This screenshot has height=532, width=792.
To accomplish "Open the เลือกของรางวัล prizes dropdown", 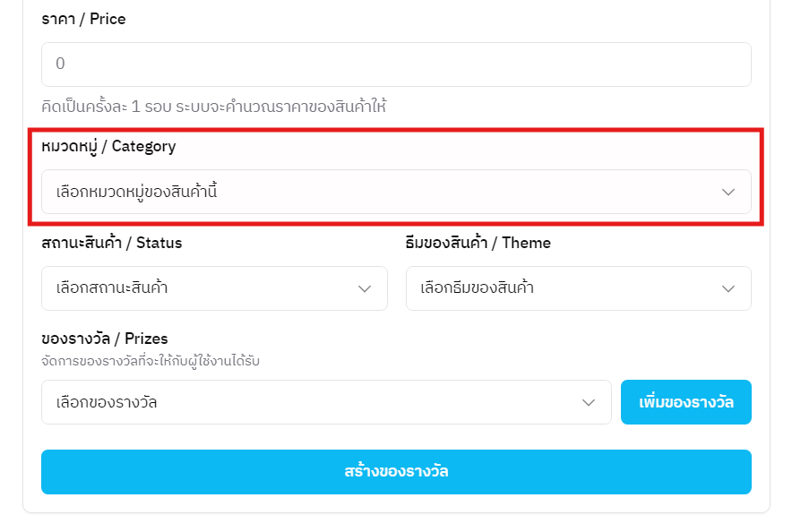I will [326, 402].
